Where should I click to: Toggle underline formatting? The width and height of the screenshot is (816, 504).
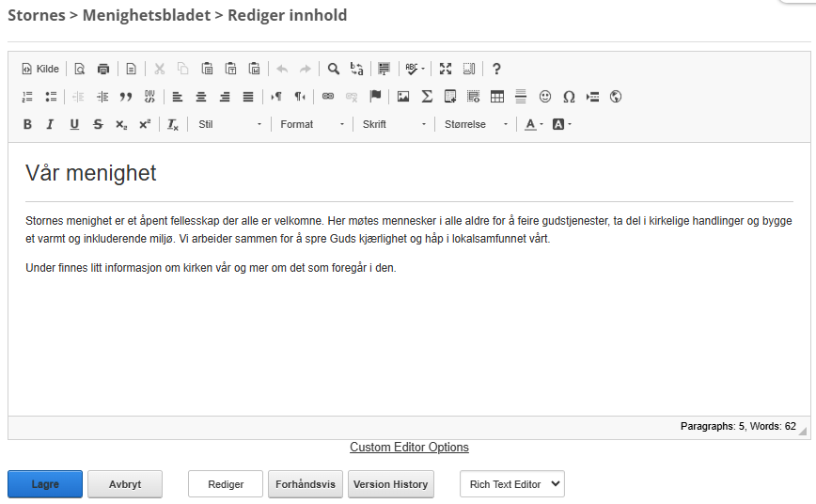coord(74,124)
